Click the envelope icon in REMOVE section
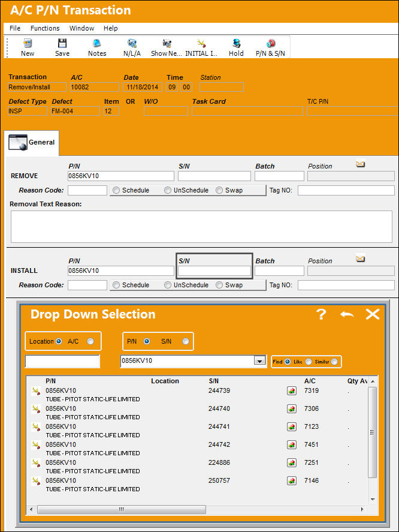 [360, 164]
